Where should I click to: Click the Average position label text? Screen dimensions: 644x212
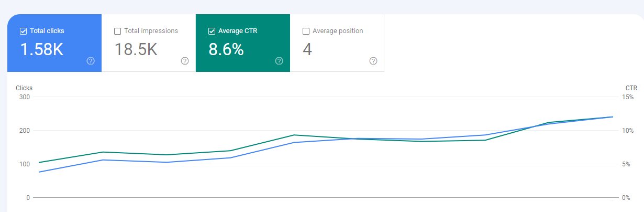338,31
